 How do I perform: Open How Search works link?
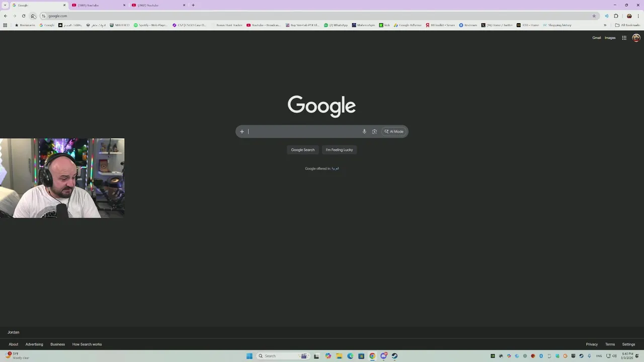click(87, 344)
